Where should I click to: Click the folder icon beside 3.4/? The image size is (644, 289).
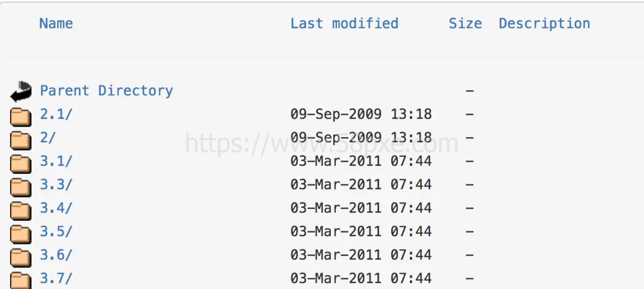click(21, 209)
